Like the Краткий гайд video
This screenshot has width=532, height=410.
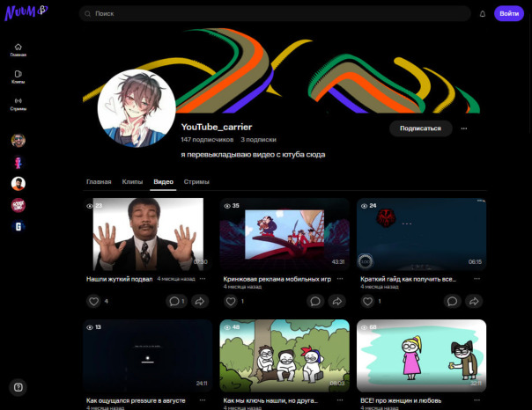(x=368, y=301)
